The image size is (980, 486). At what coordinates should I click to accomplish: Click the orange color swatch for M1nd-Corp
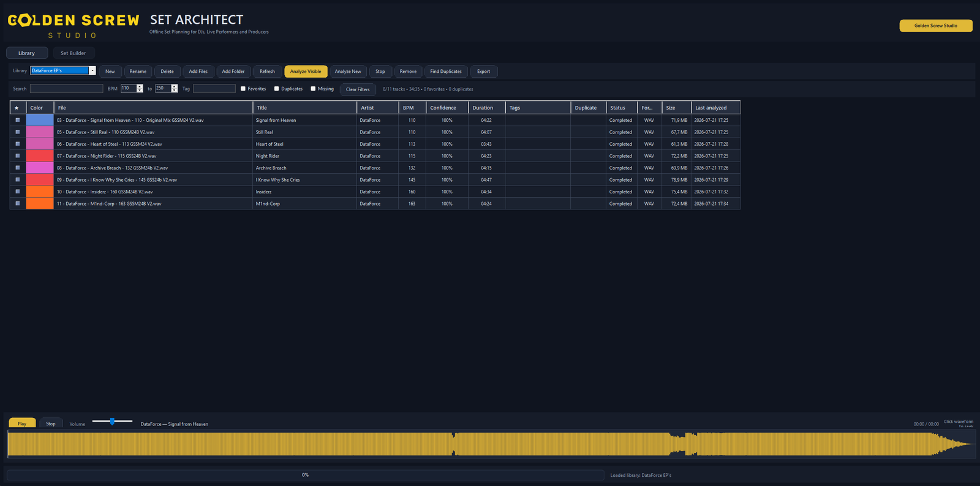[x=40, y=204]
